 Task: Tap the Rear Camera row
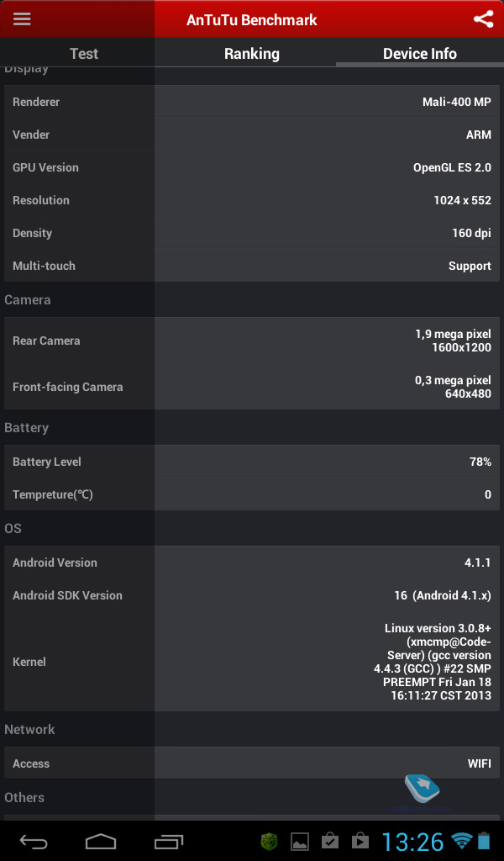click(x=252, y=341)
